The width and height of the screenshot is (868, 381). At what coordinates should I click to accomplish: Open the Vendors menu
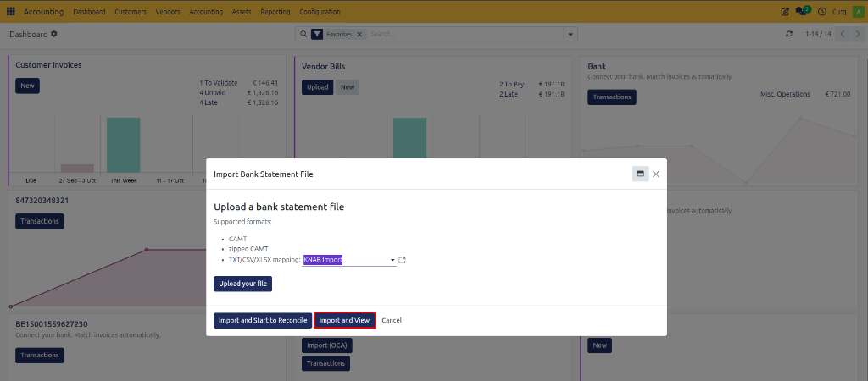pyautogui.click(x=168, y=12)
